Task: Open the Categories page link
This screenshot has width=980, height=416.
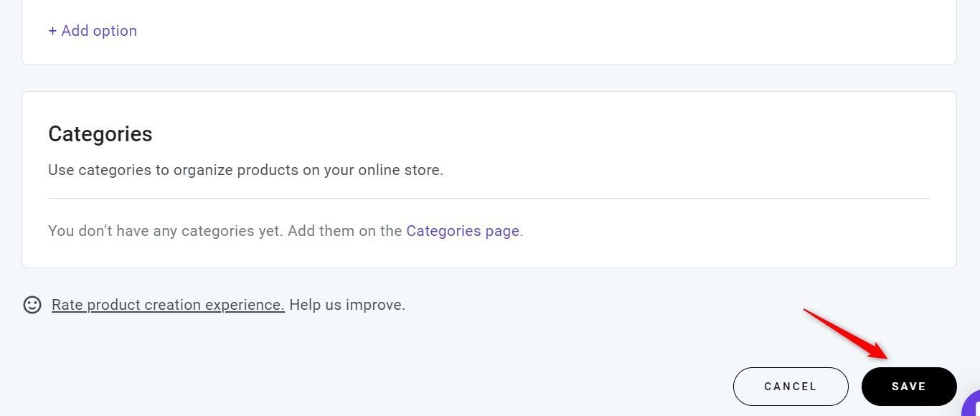Action: click(x=463, y=231)
